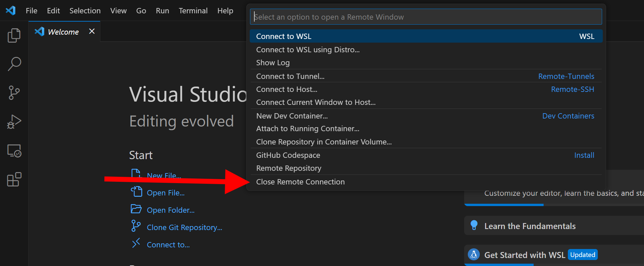
Task: Select Attach to Running Container...
Action: (x=426, y=129)
